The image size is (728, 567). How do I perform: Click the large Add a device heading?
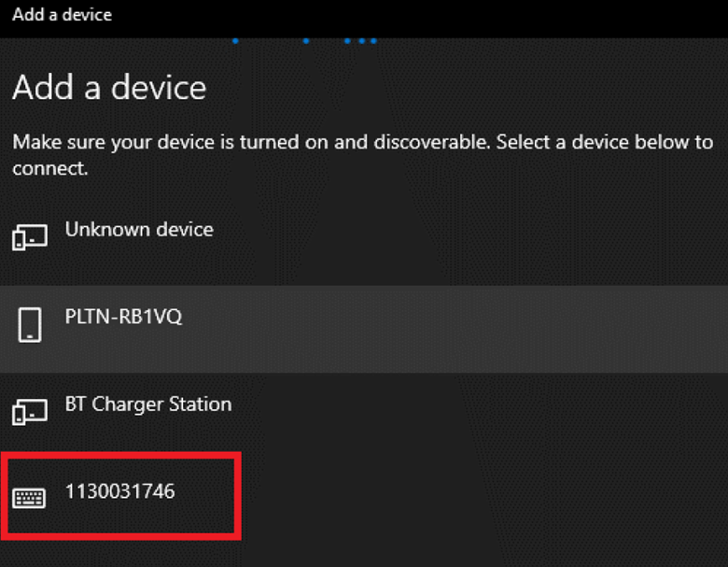point(109,88)
